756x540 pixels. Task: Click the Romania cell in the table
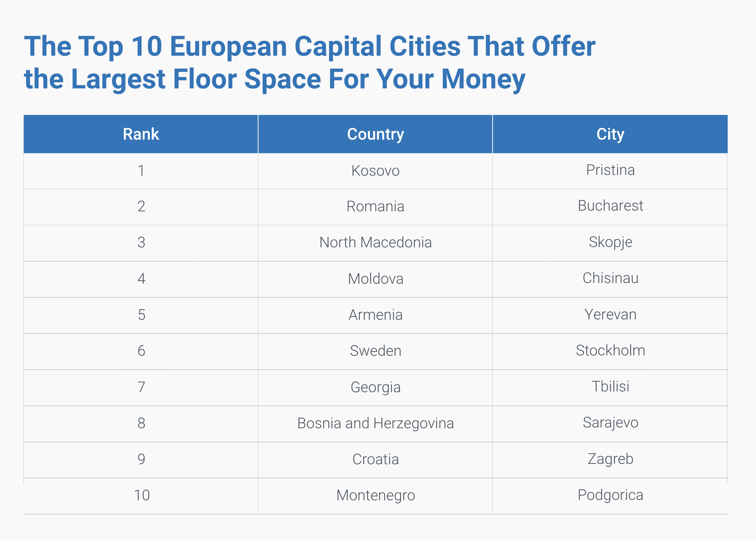pos(375,206)
